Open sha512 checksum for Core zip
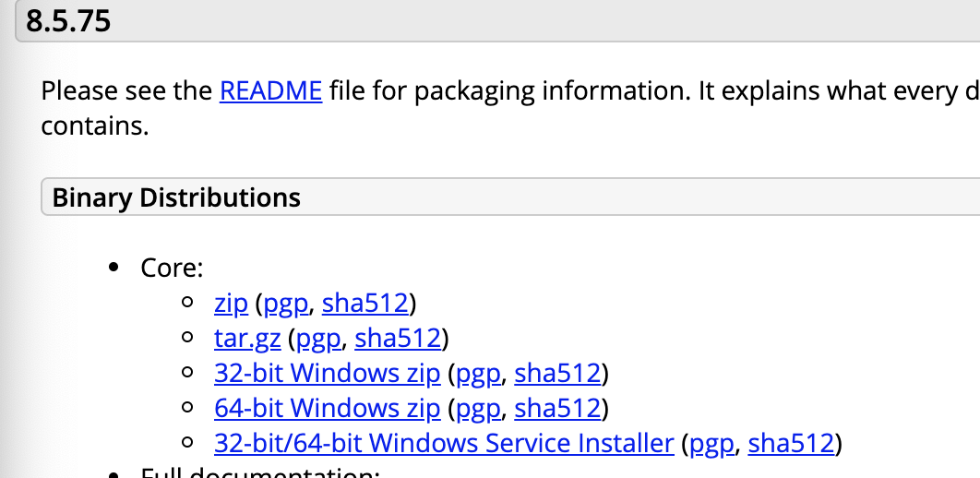 (365, 303)
